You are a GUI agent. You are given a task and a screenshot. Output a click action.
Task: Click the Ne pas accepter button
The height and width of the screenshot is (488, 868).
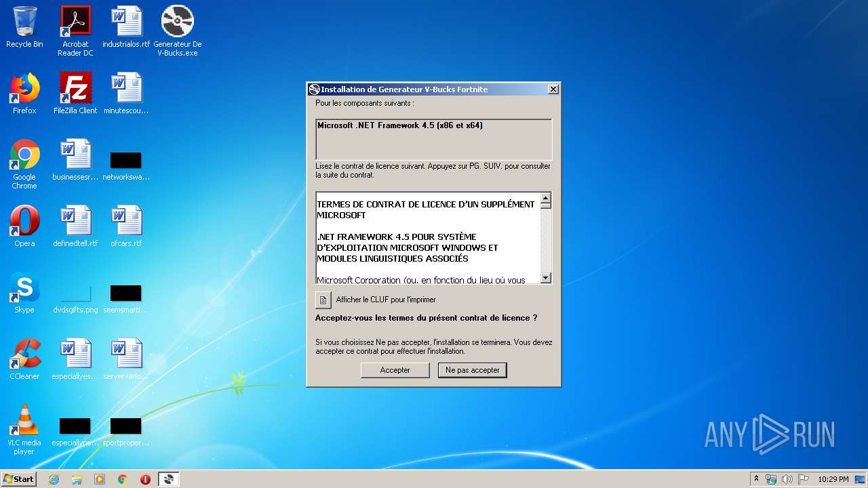473,370
